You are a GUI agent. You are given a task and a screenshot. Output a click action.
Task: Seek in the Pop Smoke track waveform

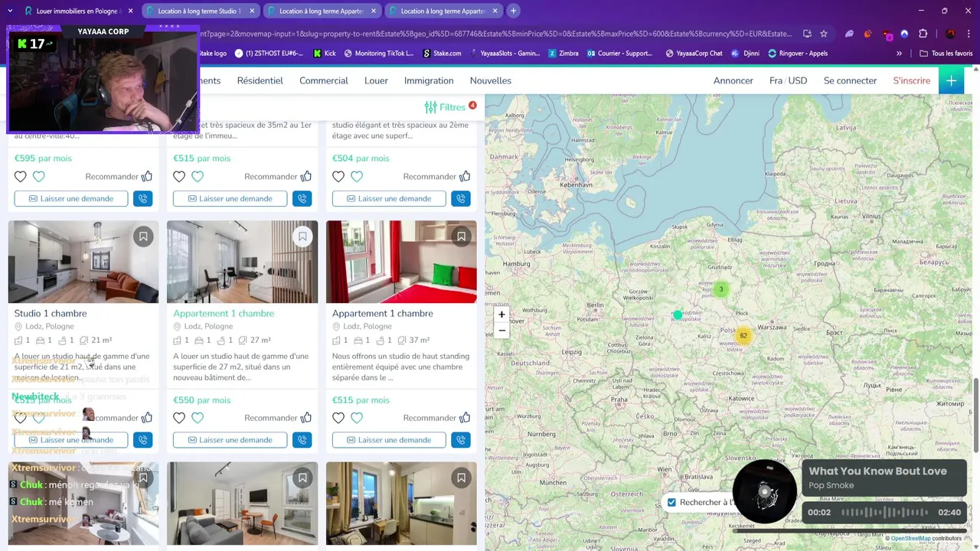click(884, 512)
